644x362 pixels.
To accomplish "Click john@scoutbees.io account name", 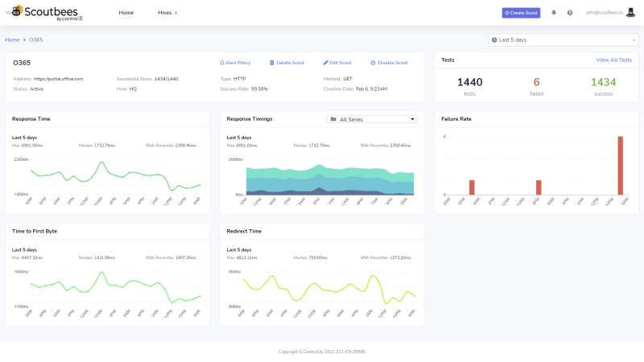I will point(605,13).
